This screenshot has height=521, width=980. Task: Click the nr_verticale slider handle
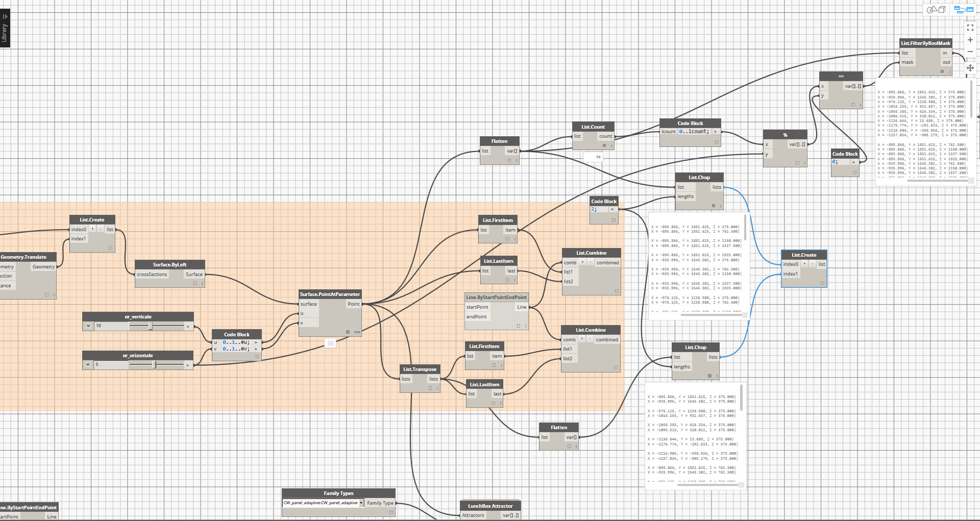click(x=151, y=326)
